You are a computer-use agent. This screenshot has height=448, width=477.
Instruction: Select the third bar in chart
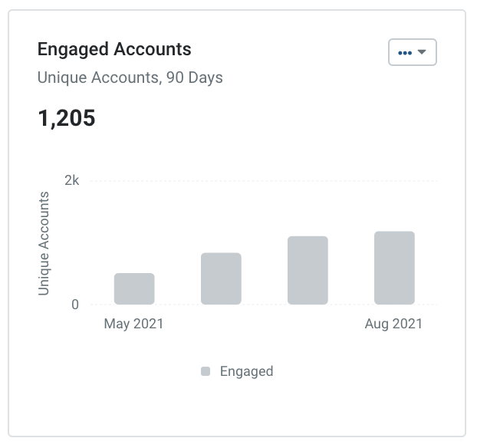click(x=308, y=270)
